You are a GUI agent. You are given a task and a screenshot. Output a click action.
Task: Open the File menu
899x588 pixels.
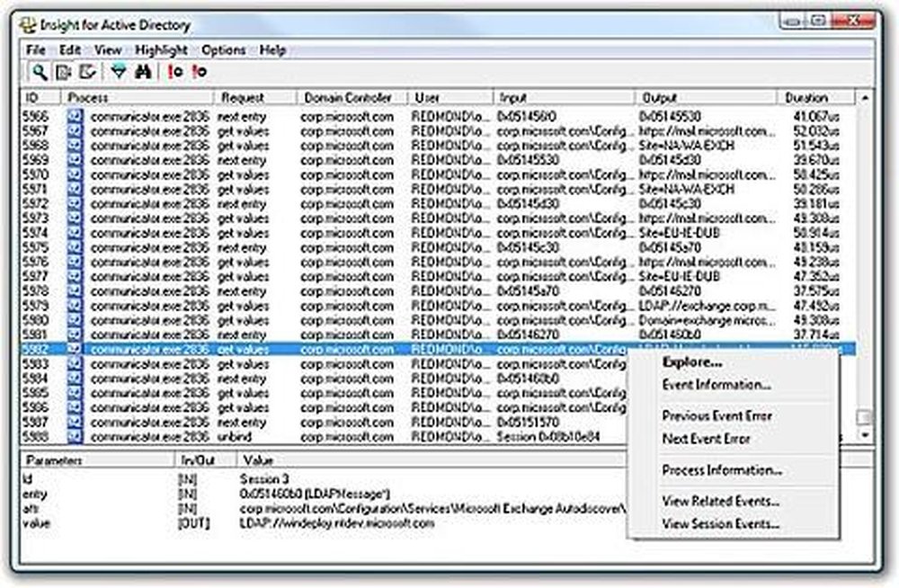pos(36,50)
